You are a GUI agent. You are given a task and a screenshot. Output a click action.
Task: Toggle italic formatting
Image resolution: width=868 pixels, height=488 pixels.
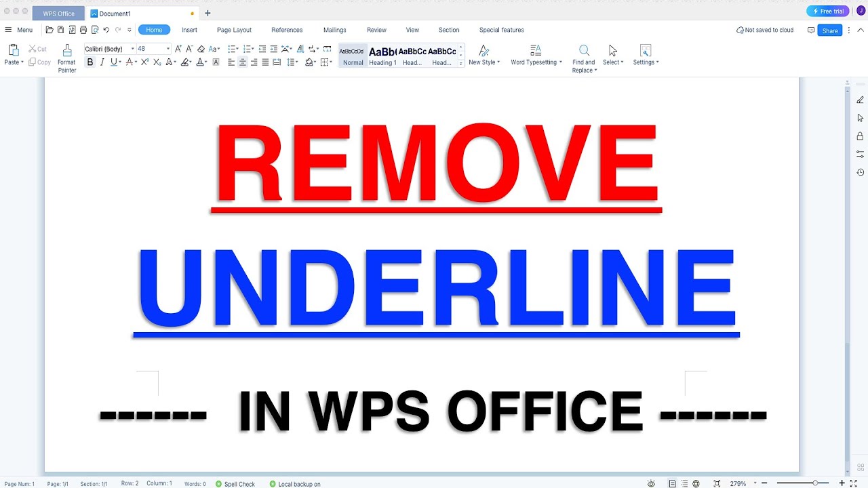point(102,62)
